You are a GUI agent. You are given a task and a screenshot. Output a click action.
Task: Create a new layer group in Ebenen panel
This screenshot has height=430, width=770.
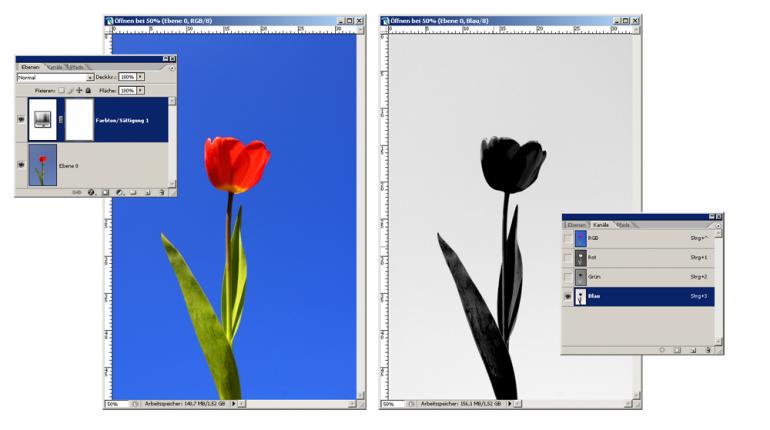point(133,192)
